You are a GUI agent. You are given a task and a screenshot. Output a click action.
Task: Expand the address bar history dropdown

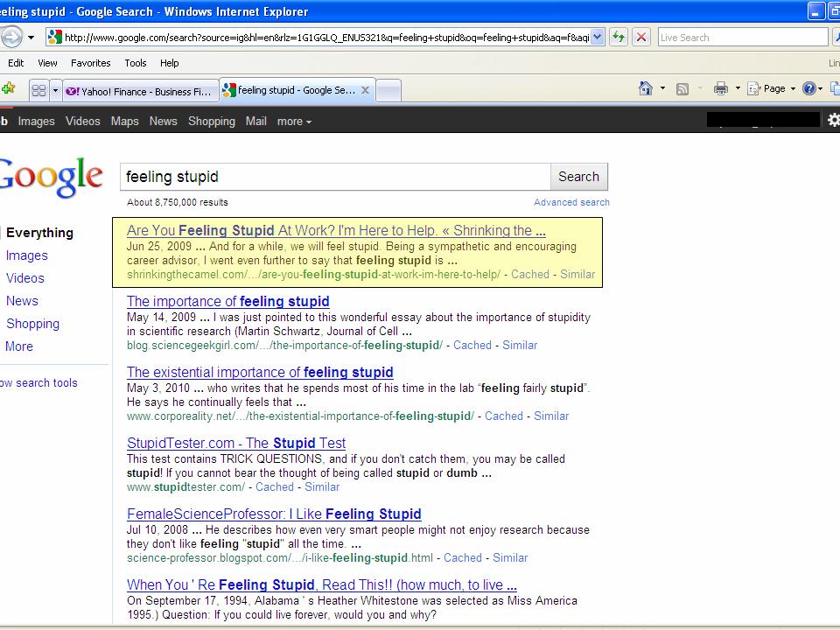coord(598,37)
